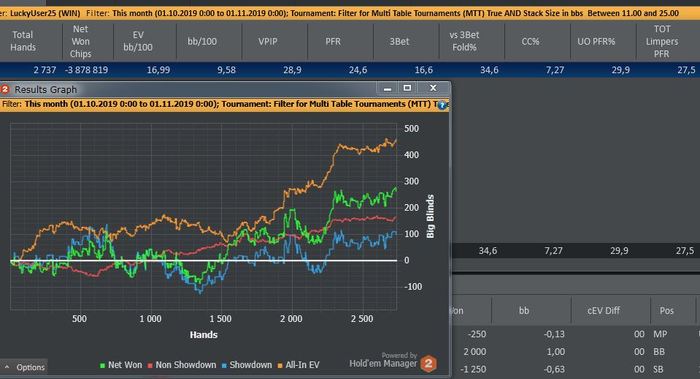Image resolution: width=700 pixels, height=379 pixels.
Task: Click the Hands axis label
Action: [x=204, y=335]
